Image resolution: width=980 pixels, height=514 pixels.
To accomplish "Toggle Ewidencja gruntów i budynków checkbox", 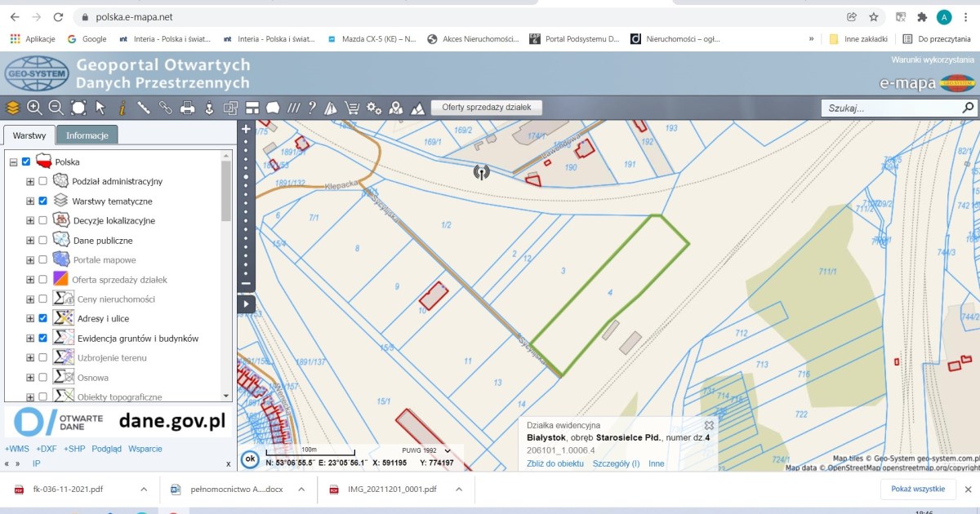I will tap(42, 339).
